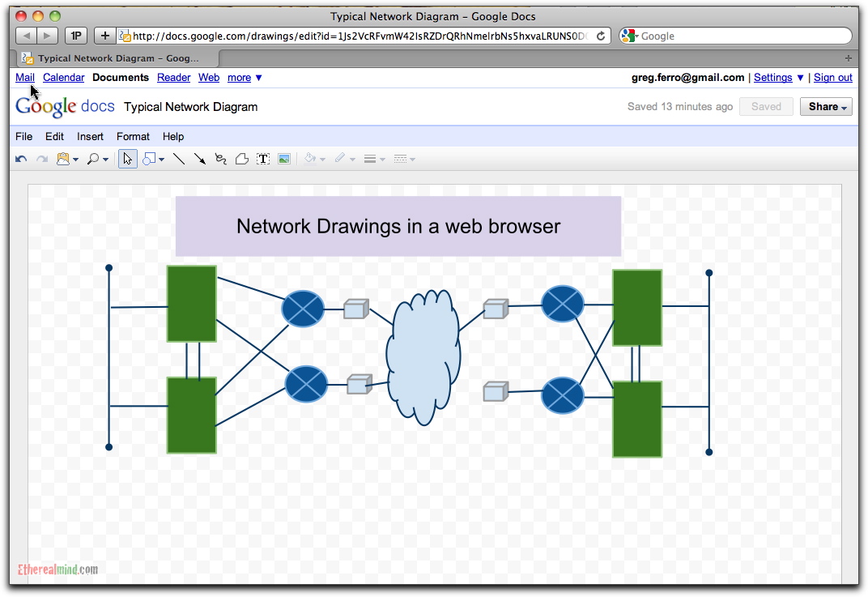868x597 pixels.
Task: Open the Format menu
Action: click(x=133, y=136)
